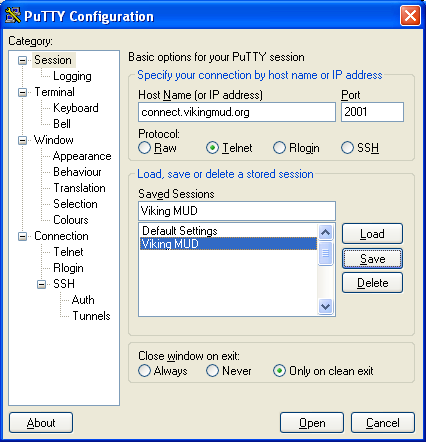The height and width of the screenshot is (442, 426).
Task: Click the sessions list scrollbar thumb
Action: click(x=325, y=253)
